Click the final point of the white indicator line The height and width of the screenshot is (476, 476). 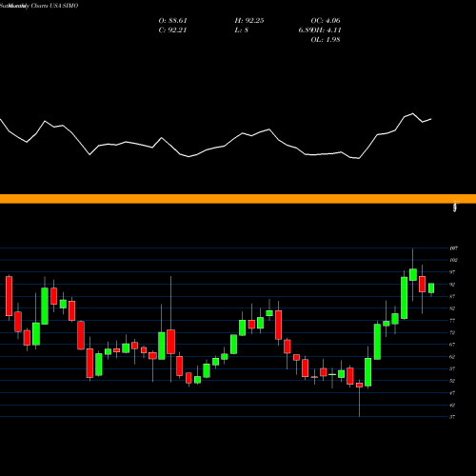[x=431, y=119]
